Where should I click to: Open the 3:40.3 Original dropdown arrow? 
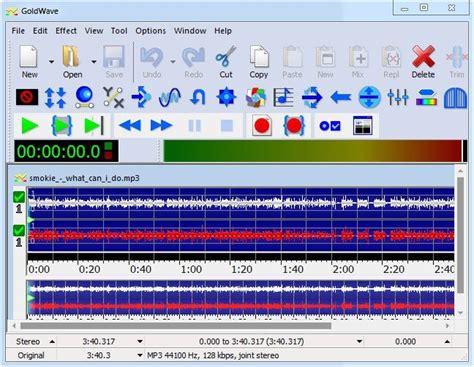point(140,356)
